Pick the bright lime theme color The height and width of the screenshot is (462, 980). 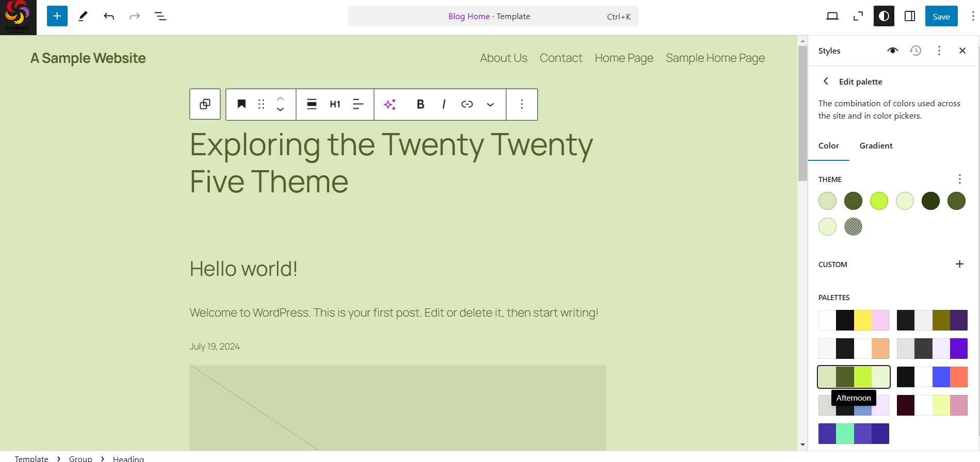point(879,201)
